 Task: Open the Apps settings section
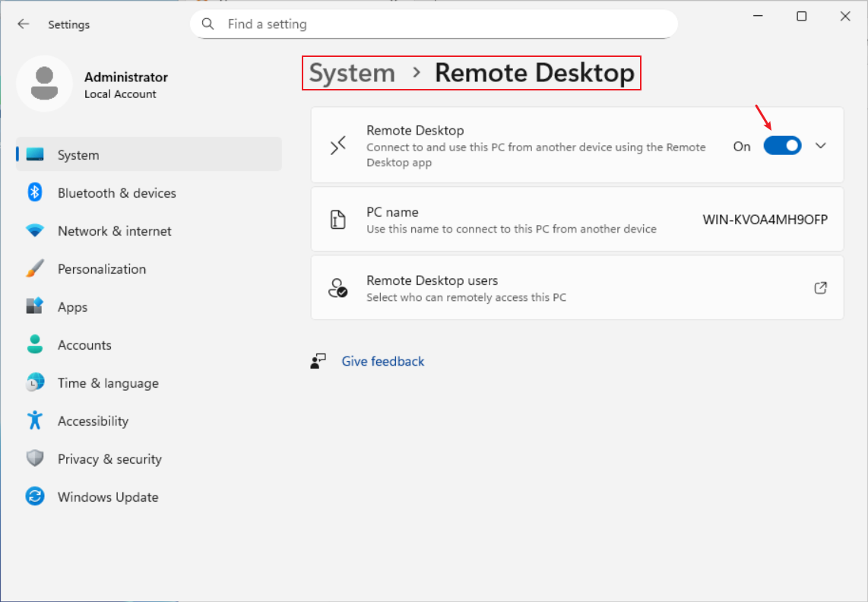point(73,307)
